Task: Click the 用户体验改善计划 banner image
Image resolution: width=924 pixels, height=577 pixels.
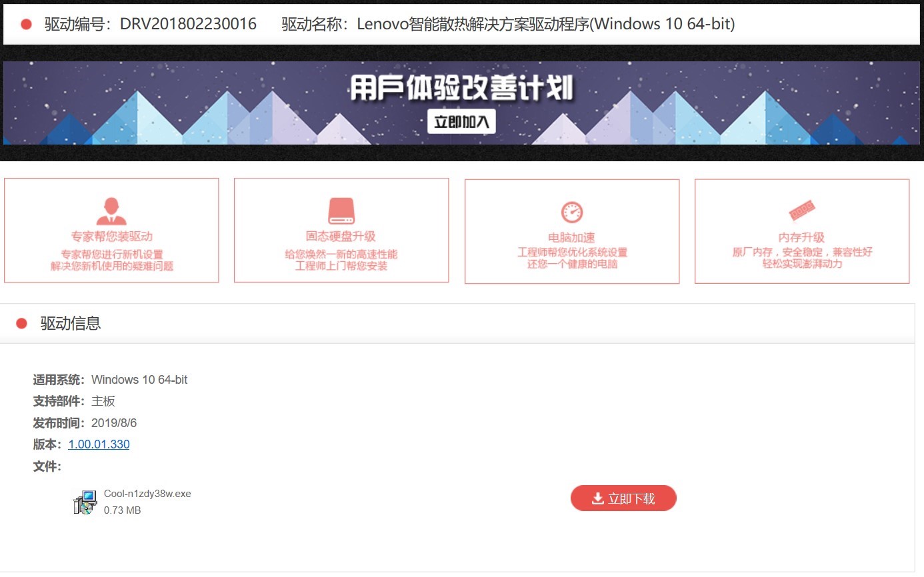Action: tap(461, 103)
